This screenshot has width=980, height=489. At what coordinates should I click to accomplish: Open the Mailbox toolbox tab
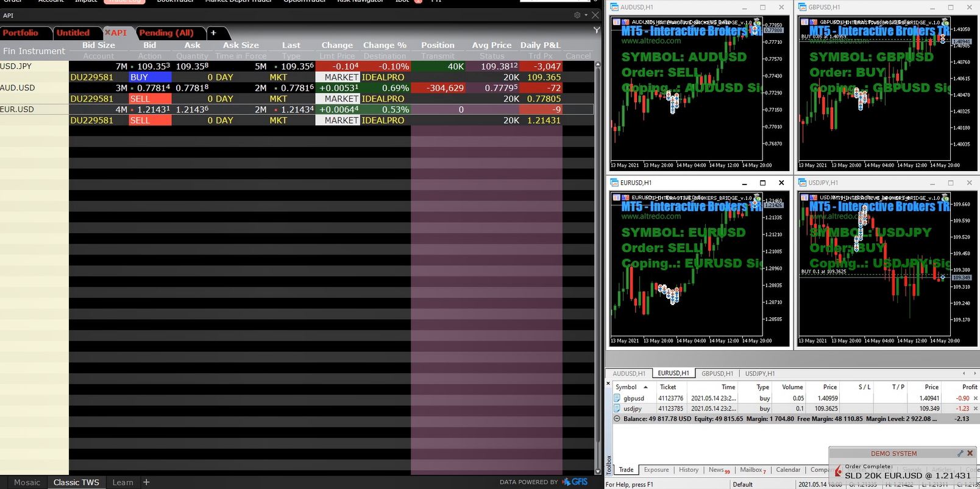coord(753,470)
